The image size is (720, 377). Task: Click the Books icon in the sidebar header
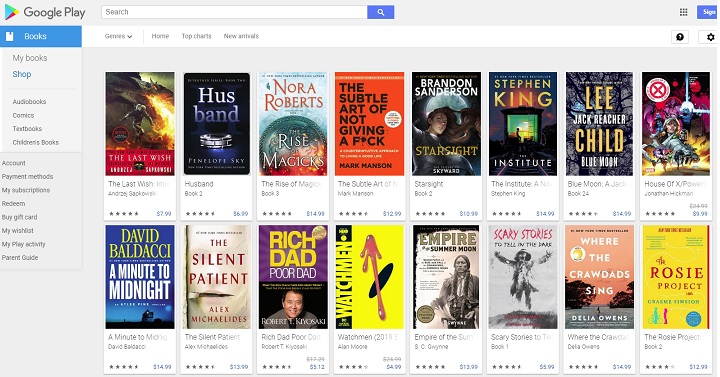point(10,36)
